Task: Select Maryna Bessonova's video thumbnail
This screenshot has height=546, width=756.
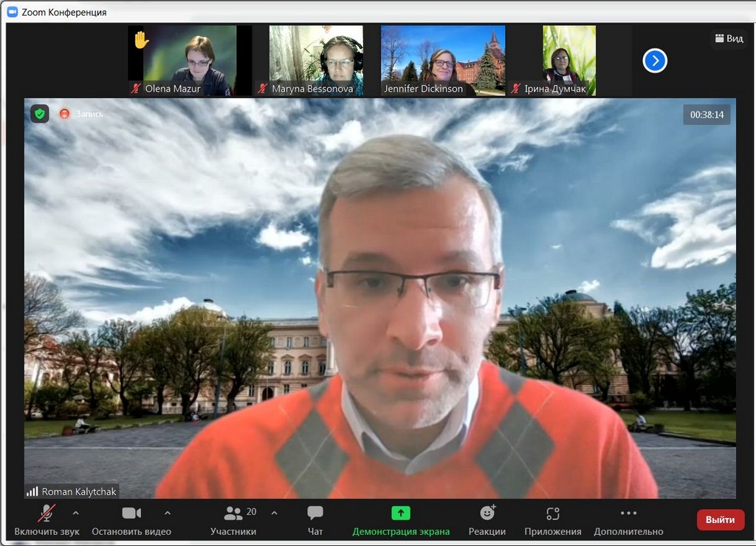Action: 316,61
